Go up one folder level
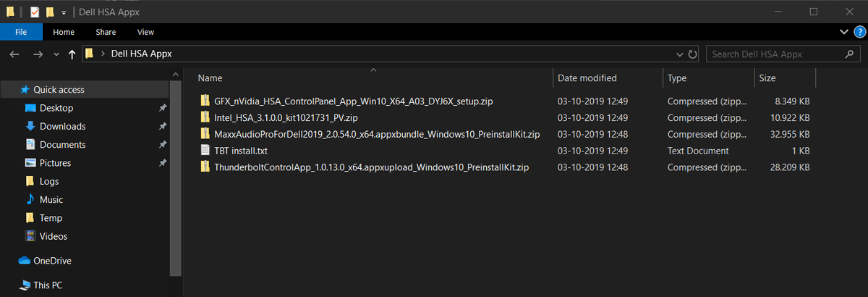 pyautogui.click(x=72, y=54)
